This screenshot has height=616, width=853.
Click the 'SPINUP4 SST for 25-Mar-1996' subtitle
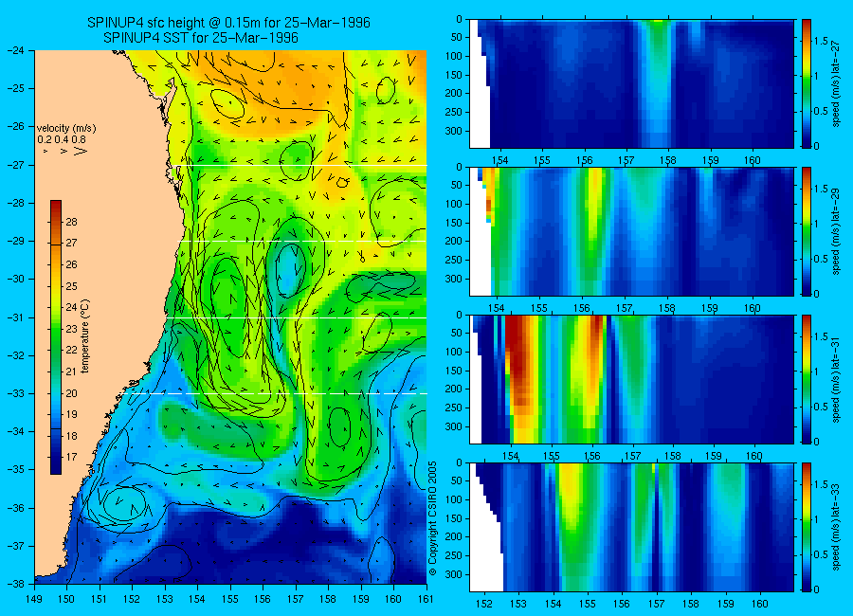pyautogui.click(x=201, y=38)
